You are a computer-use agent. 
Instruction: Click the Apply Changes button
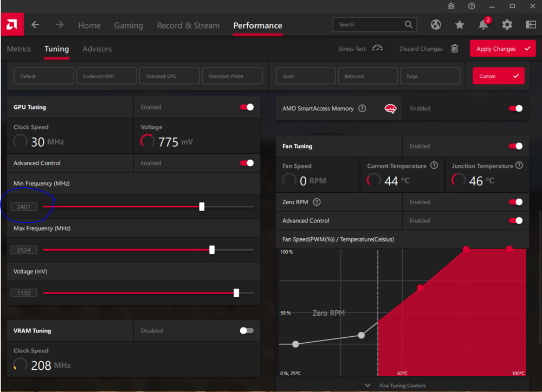(502, 48)
